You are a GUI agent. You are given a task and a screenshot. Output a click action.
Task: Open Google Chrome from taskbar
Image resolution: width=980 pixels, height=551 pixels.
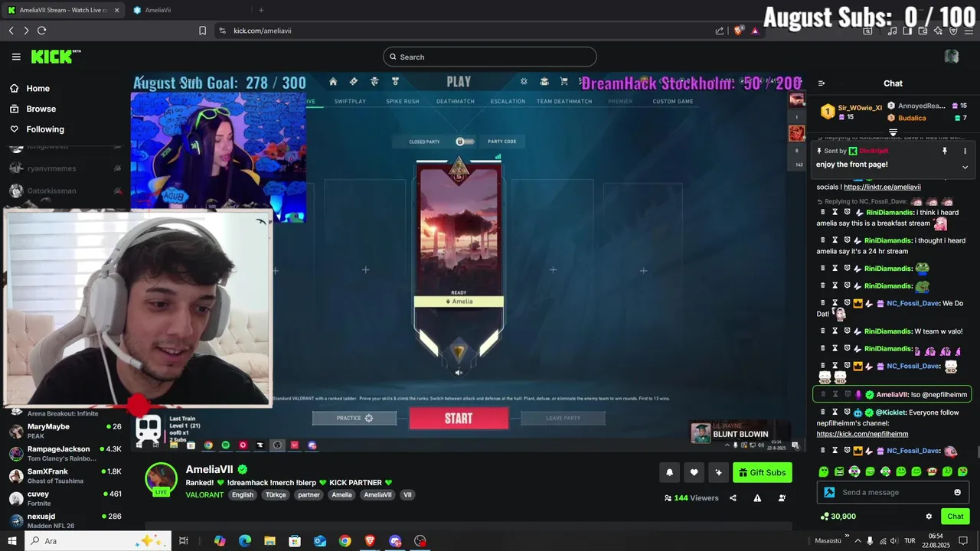[345, 541]
